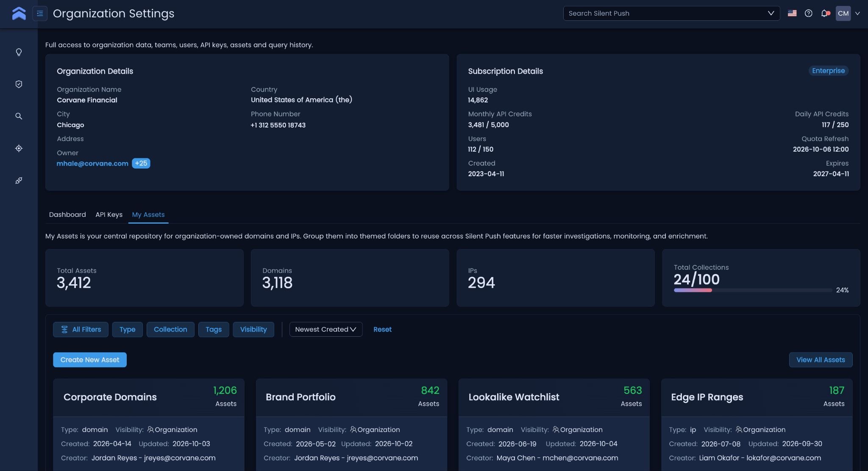This screenshot has height=471, width=868.
Task: Click the US flag language icon
Action: click(x=792, y=13)
